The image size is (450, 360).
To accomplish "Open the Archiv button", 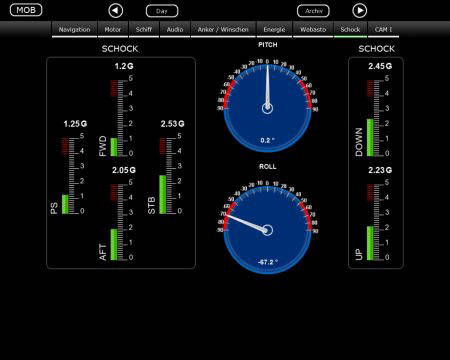I will point(313,11).
